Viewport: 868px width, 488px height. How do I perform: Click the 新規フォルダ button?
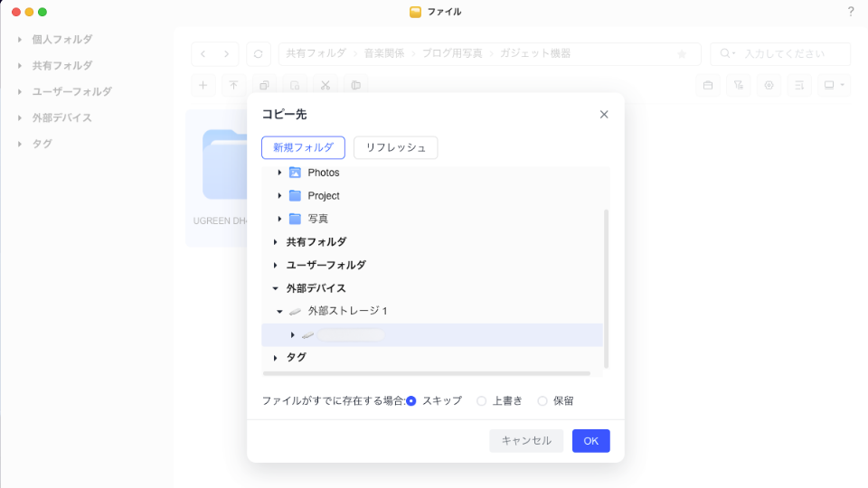303,147
